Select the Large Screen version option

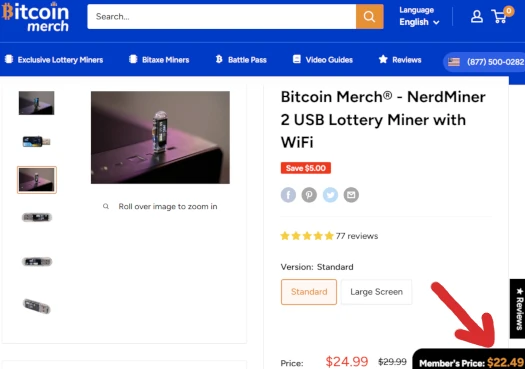pyautogui.click(x=376, y=292)
